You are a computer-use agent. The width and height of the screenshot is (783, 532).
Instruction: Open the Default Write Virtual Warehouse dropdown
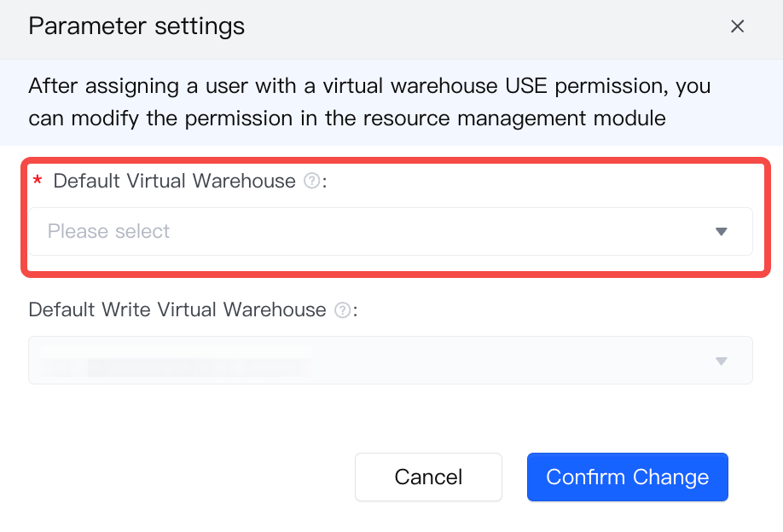pyautogui.click(x=391, y=361)
